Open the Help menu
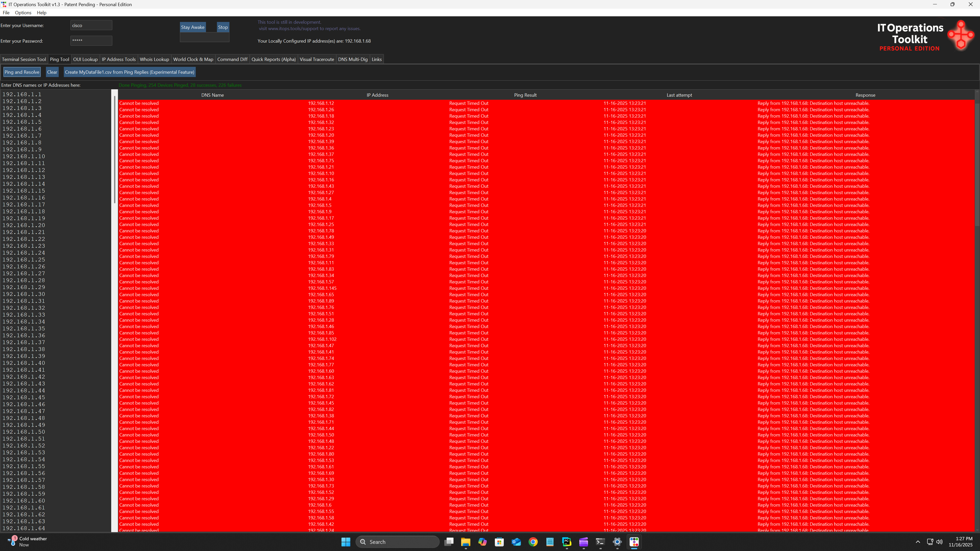This screenshot has width=980, height=551. pos(41,12)
